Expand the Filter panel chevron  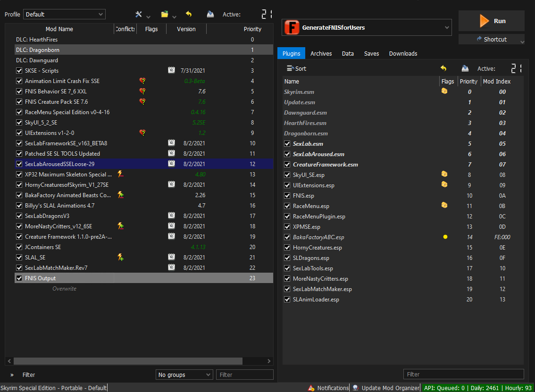point(12,375)
